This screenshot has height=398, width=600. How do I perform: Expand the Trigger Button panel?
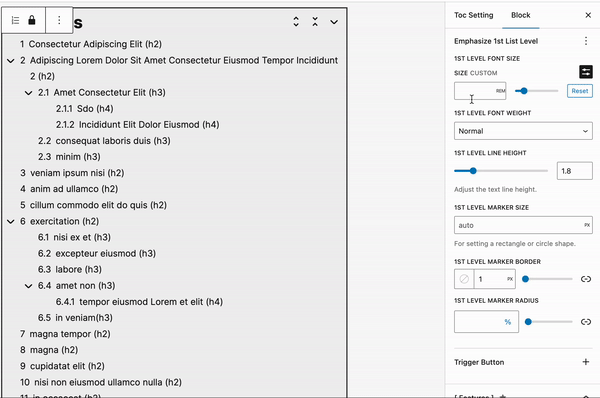pos(585,362)
